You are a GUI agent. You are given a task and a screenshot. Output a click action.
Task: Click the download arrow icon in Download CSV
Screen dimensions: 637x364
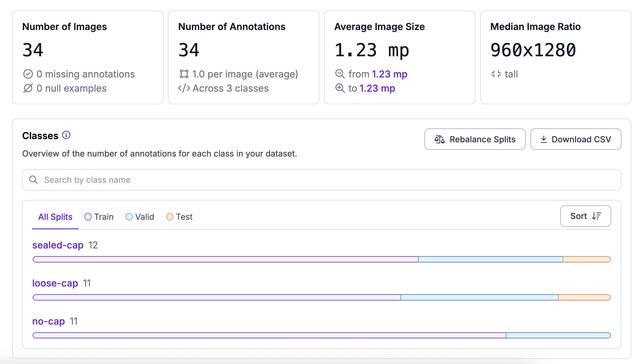544,139
